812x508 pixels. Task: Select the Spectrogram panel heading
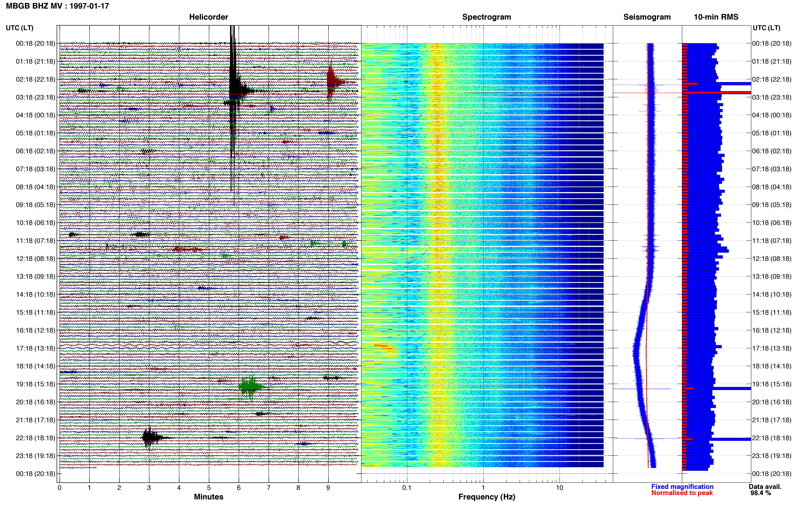(x=487, y=17)
